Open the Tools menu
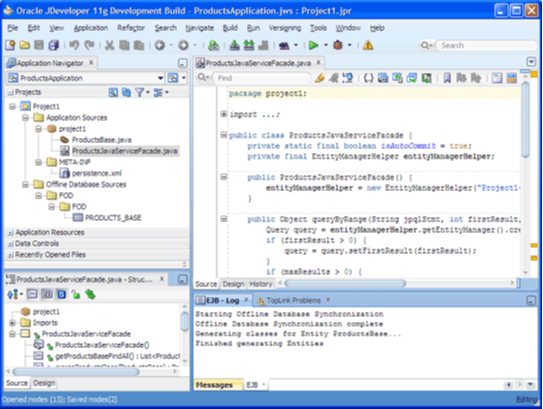The height and width of the screenshot is (409, 543). point(318,28)
